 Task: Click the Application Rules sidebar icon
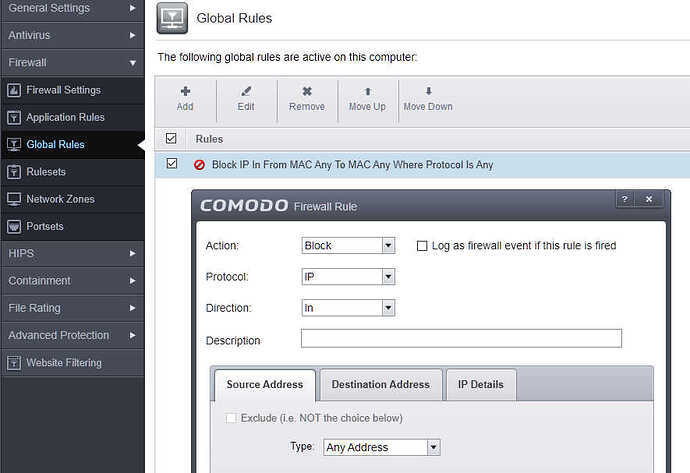point(14,117)
